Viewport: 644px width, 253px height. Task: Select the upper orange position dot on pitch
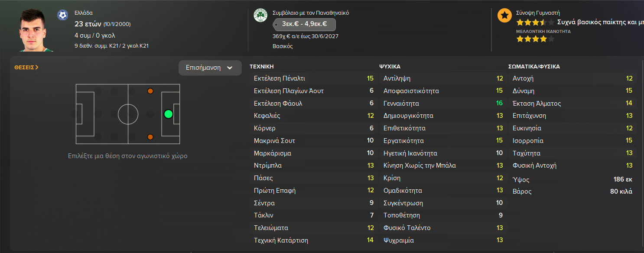coord(150,91)
